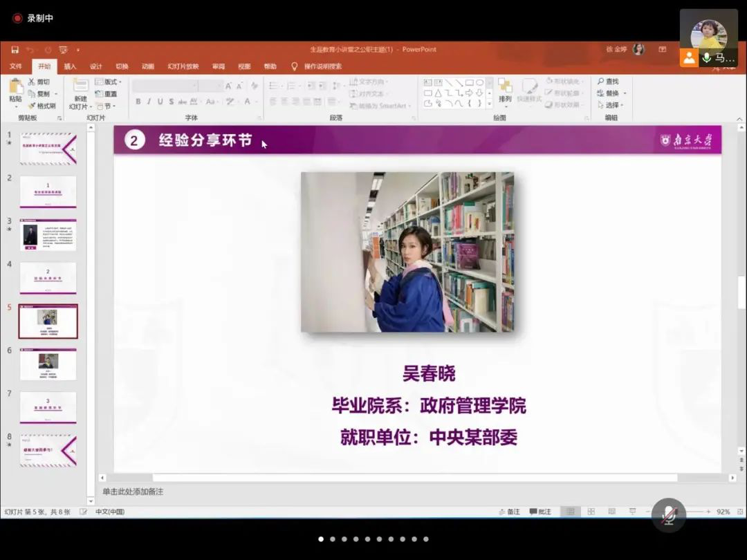
Task: Click the Cut (剪切) scissors icon
Action: pyautogui.click(x=32, y=82)
